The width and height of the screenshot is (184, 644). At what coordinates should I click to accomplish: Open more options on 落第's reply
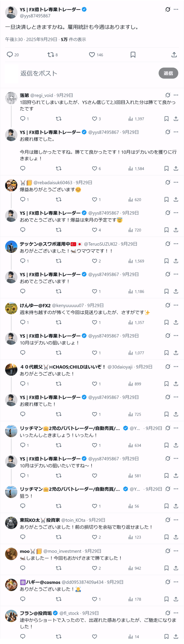(176, 95)
